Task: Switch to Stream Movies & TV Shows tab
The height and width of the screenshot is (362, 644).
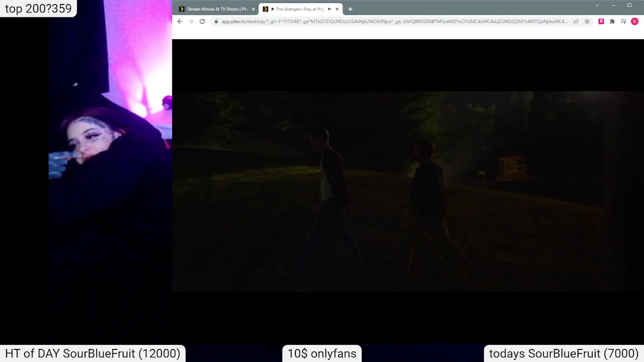Action: 214,9
